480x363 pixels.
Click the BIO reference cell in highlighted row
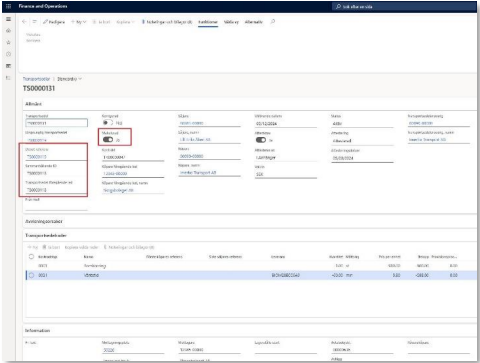click(x=286, y=275)
